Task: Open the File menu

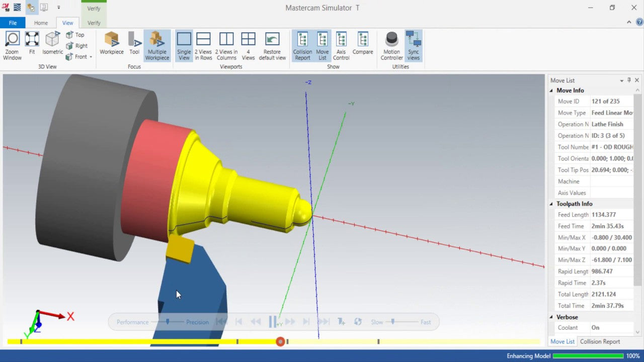Action: click(x=13, y=23)
